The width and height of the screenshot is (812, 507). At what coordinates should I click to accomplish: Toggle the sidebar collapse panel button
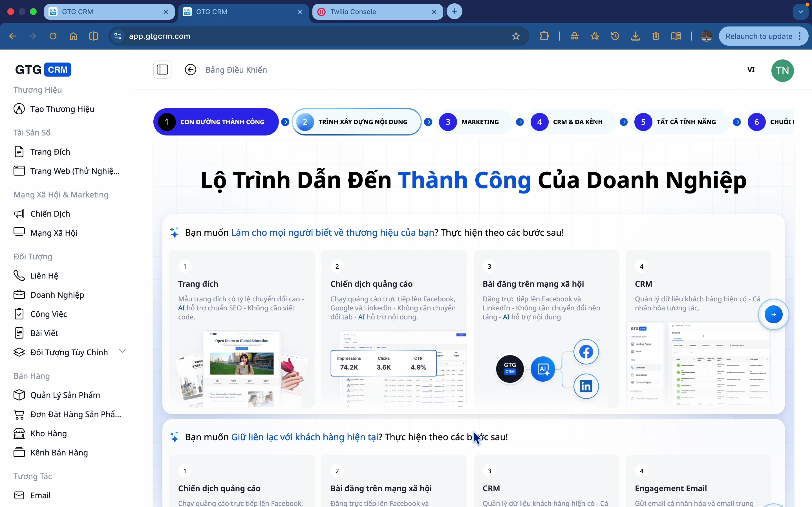162,69
